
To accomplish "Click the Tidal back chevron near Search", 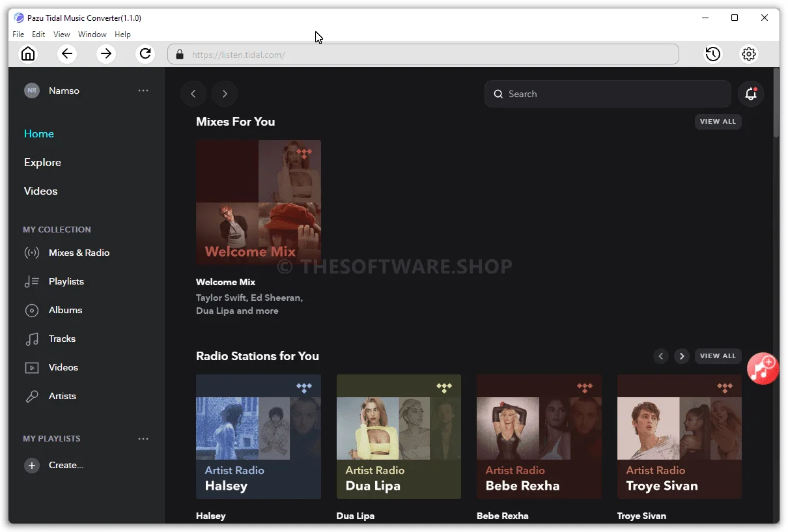I will point(193,94).
